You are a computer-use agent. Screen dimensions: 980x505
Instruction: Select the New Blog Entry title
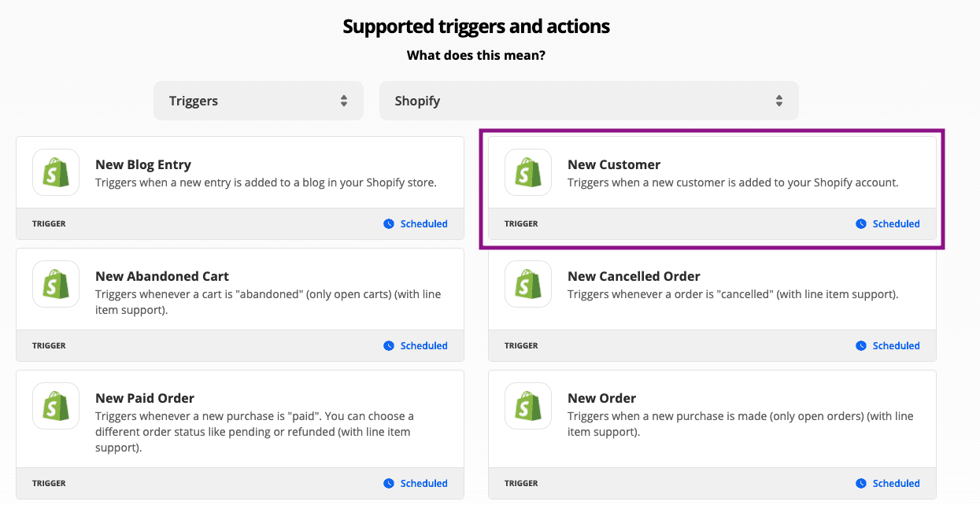pyautogui.click(x=143, y=164)
